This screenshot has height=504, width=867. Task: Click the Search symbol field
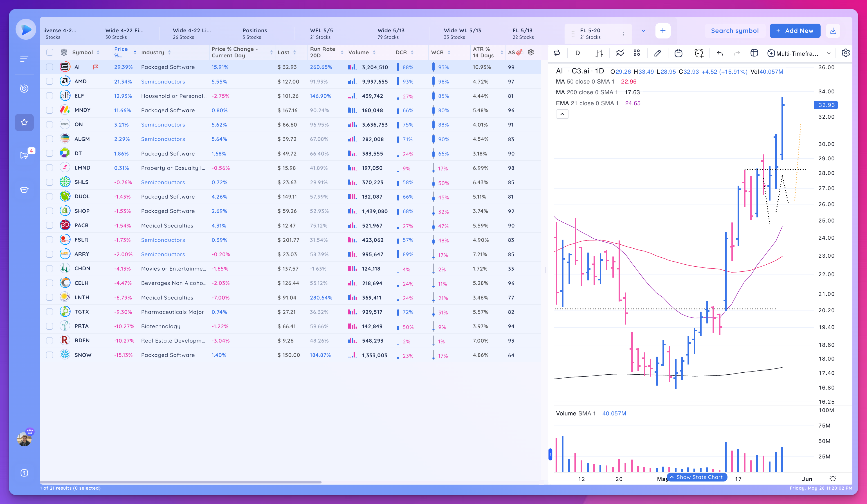point(735,31)
